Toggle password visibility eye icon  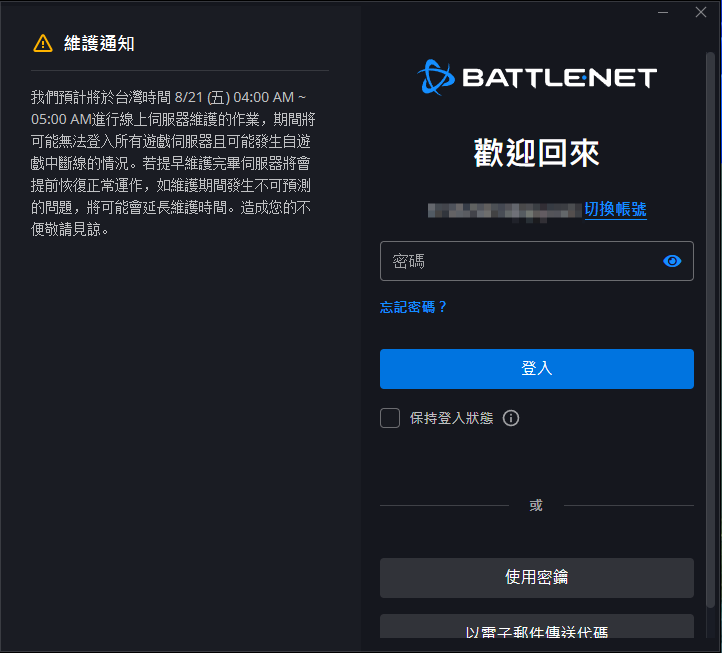coord(672,261)
